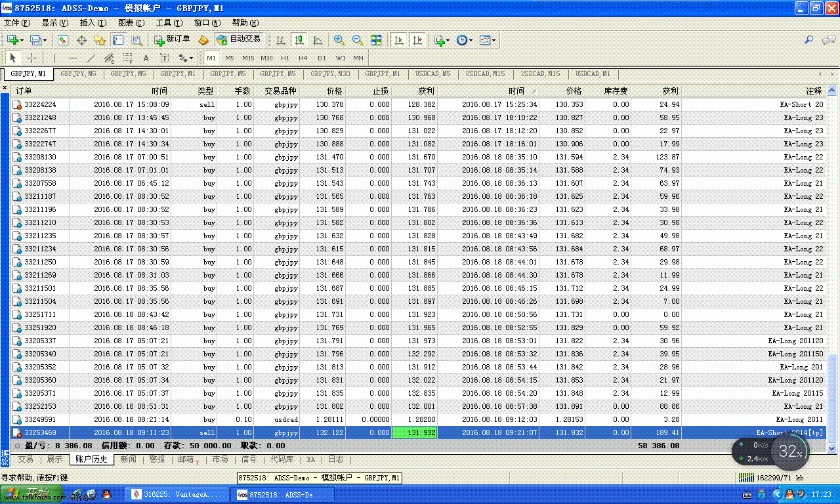Toggle chart shift
The width and height of the screenshot is (840, 504).
[417, 40]
